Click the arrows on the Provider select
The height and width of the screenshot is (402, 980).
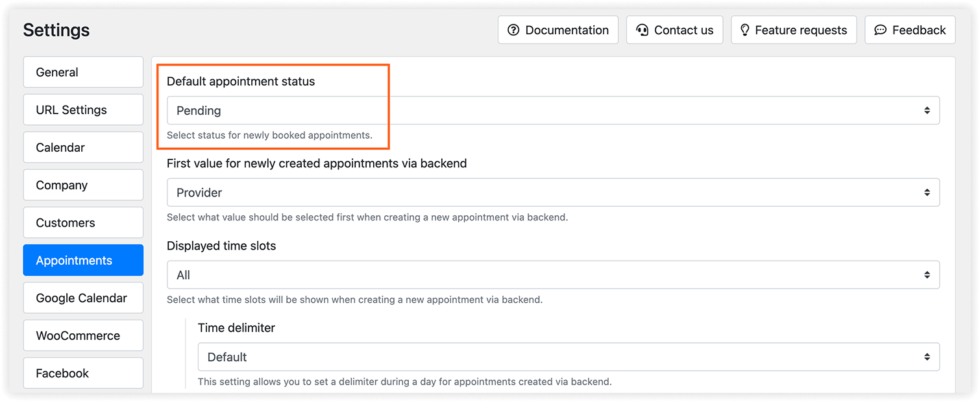click(927, 193)
